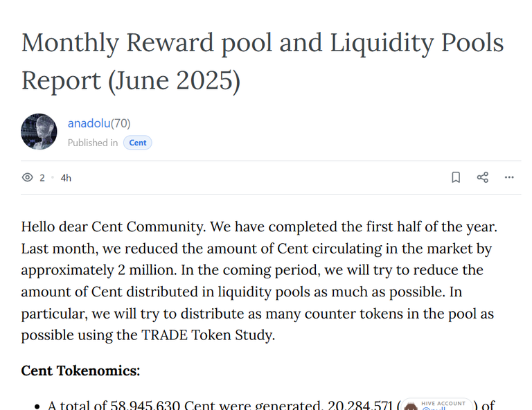Click the eye views icon
The height and width of the screenshot is (410, 532).
(28, 177)
